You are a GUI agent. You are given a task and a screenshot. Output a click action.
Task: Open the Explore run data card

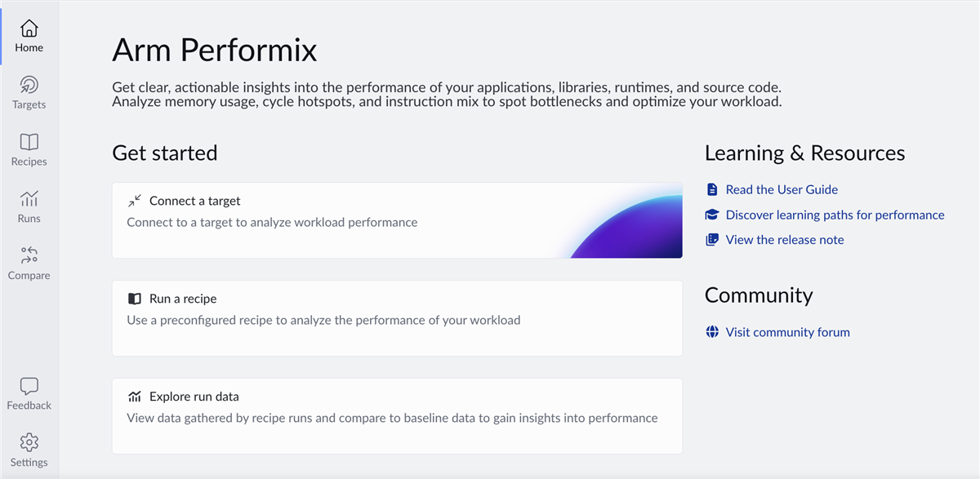click(x=397, y=416)
